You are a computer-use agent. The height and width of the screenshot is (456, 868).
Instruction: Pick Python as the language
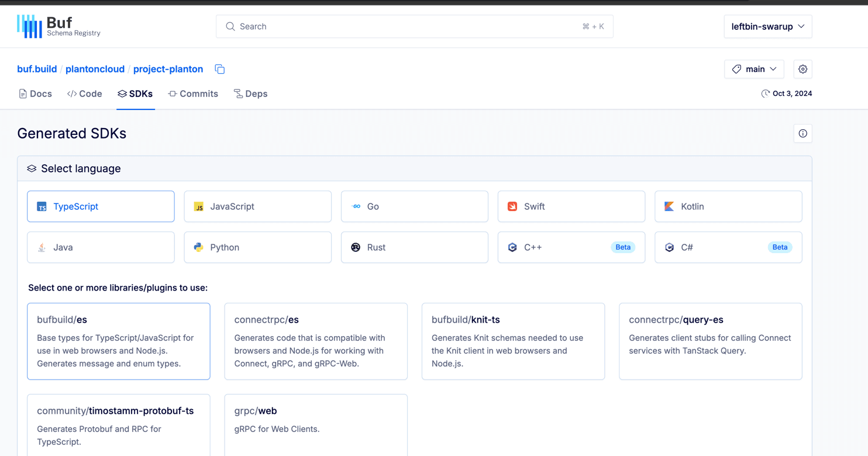tap(258, 247)
